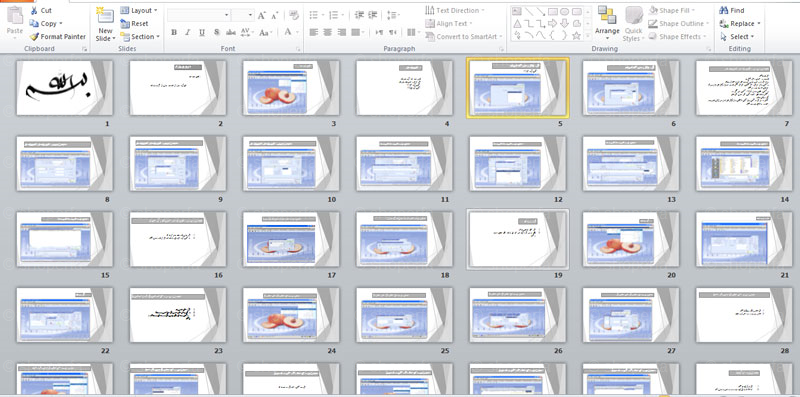This screenshot has width=800, height=397.
Task: Click the Convert to SmartArt button
Action: (464, 37)
